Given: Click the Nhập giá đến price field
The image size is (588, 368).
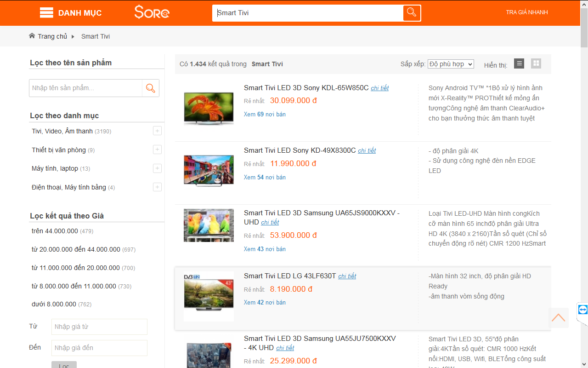Looking at the screenshot, I should [x=99, y=348].
